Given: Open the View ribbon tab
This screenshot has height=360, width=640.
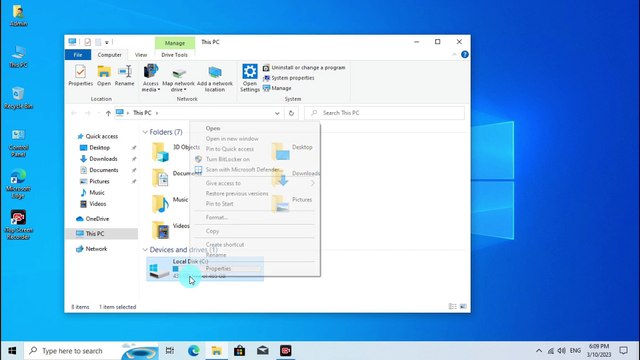Looking at the screenshot, I should tap(141, 55).
